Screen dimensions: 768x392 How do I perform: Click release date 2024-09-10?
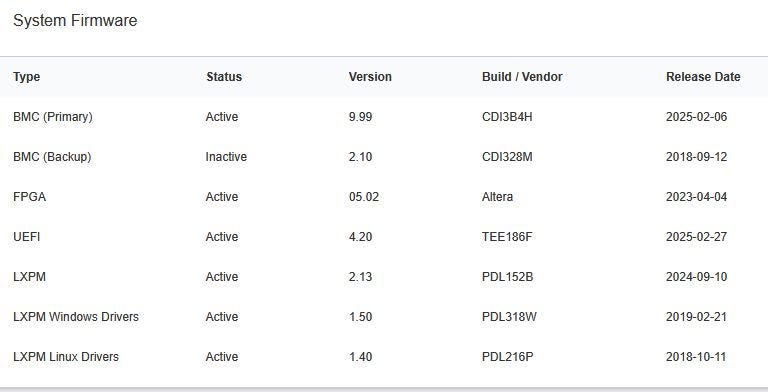[x=696, y=277]
